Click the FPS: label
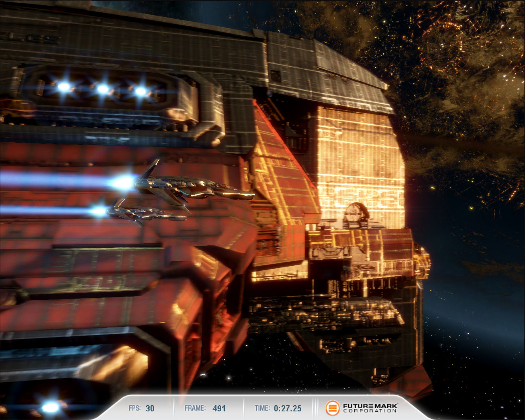Screen dimensions: 525x420 click(135, 408)
